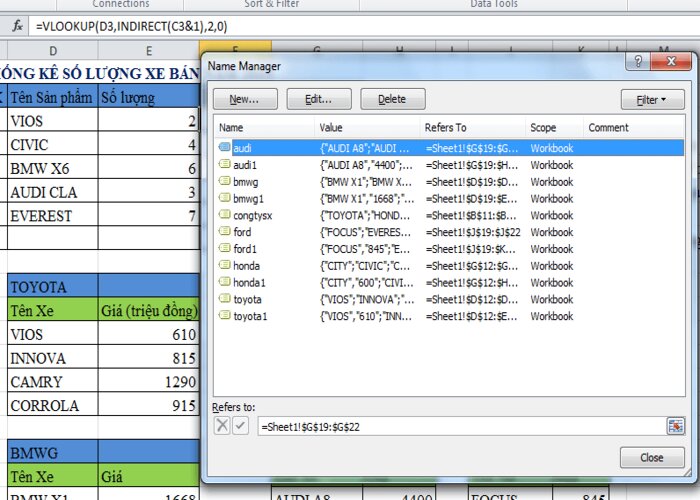Open the Filter dropdown in Name Manager

(x=652, y=100)
